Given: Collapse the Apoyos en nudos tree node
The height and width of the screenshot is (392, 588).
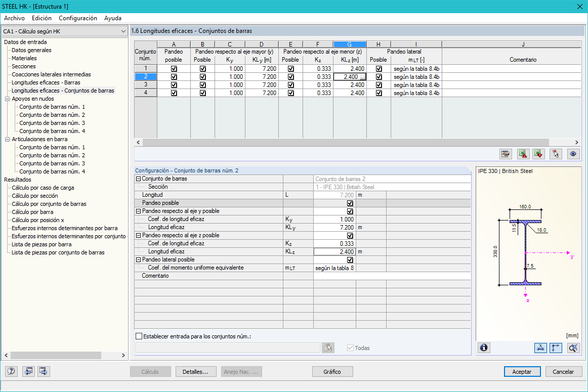Looking at the screenshot, I should click(7, 99).
